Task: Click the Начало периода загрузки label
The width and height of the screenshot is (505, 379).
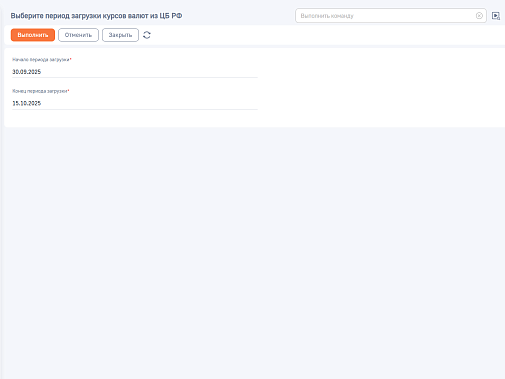Action: point(41,60)
